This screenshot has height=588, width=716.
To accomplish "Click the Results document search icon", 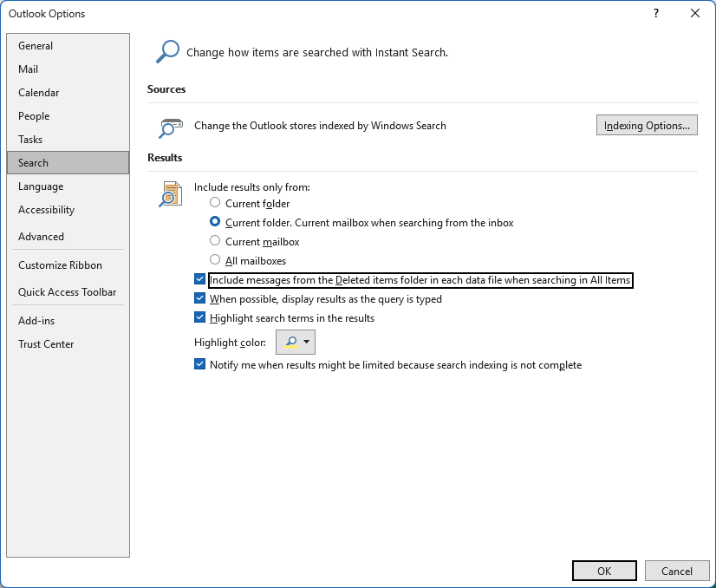I will (170, 194).
